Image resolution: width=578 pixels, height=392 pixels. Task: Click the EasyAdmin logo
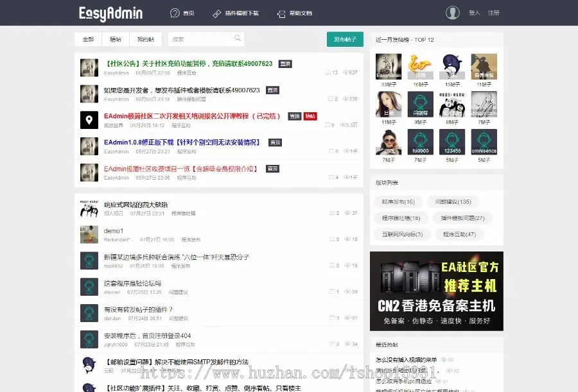click(110, 13)
